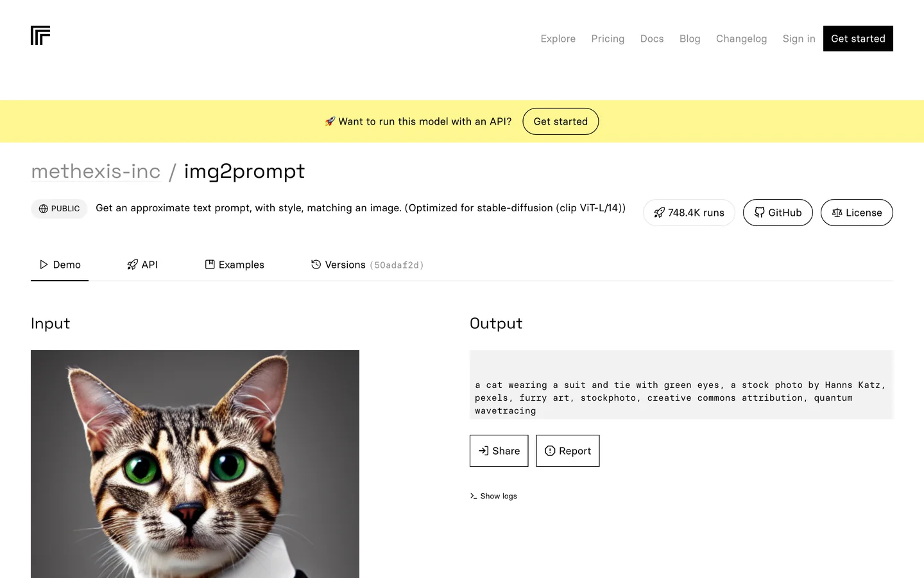The height and width of the screenshot is (578, 924).
Task: Switch to the Examples tab
Action: (234, 265)
